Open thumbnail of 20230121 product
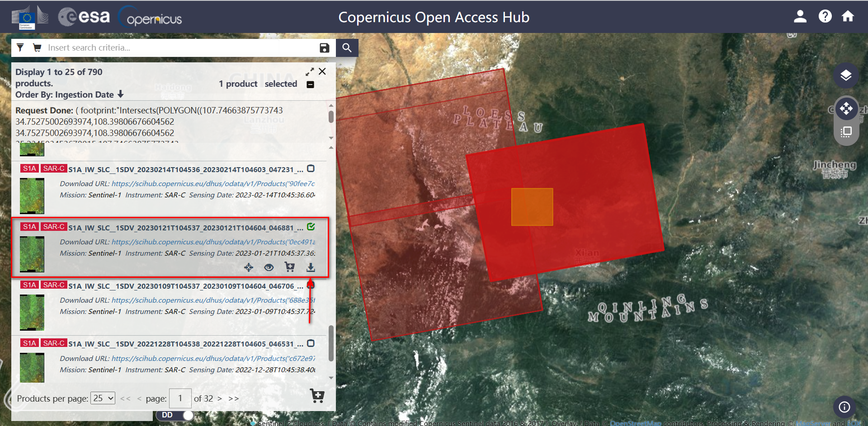 tap(32, 254)
